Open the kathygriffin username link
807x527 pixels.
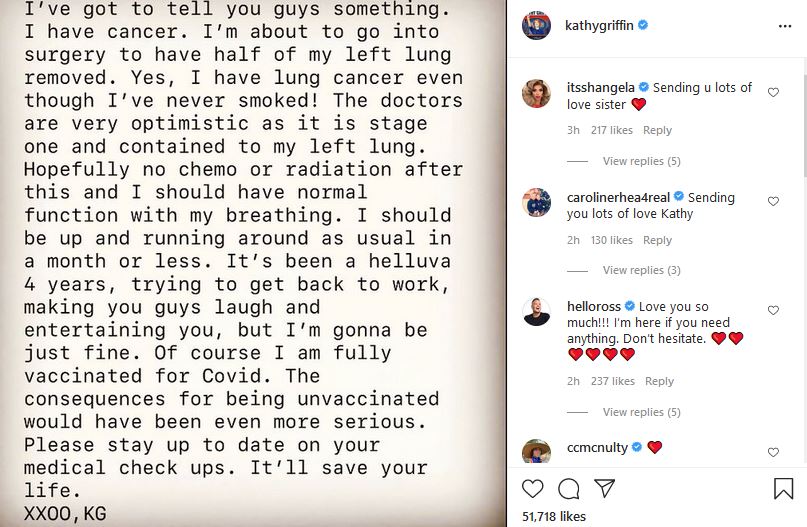tap(599, 25)
